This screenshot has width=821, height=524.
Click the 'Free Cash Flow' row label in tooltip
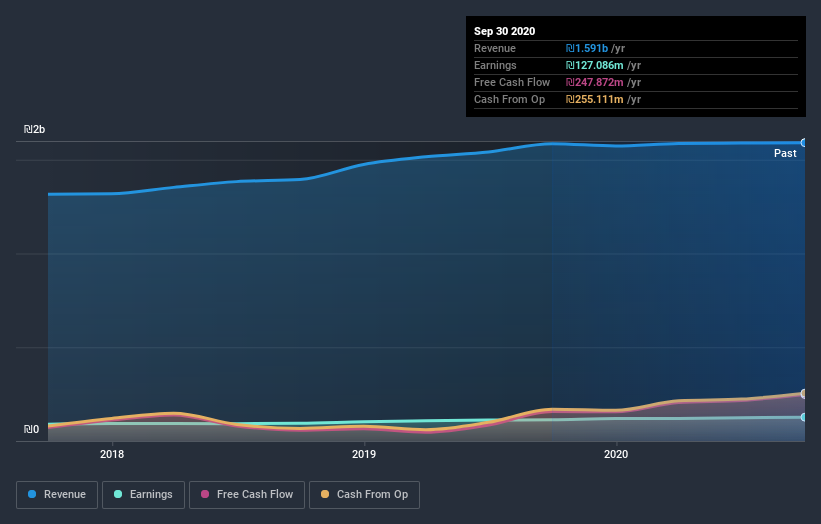pos(512,82)
